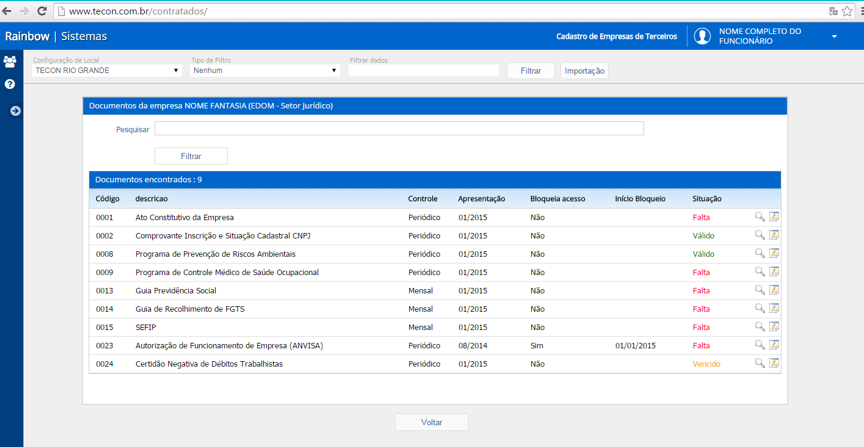Edit Certidão Negativa de Débitos Trabalhistas row
The image size is (864, 447).
(774, 363)
